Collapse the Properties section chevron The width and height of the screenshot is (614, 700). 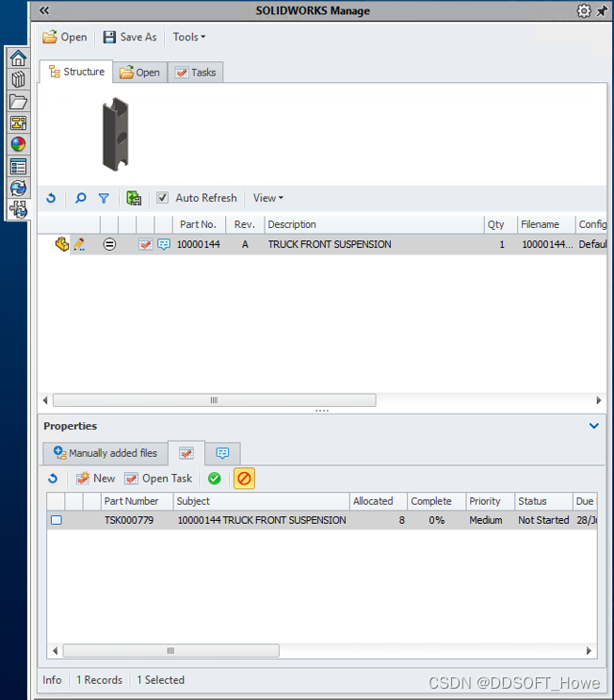point(594,426)
